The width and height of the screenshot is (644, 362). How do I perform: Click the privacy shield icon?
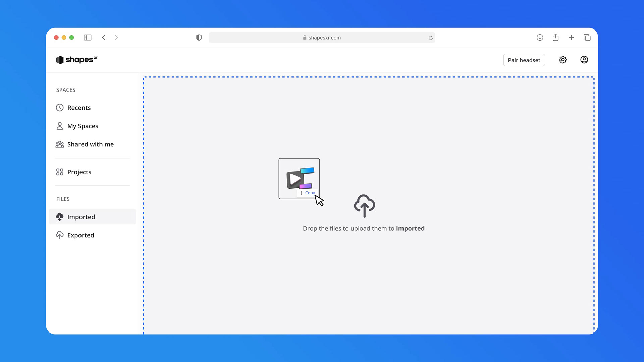pyautogui.click(x=199, y=38)
